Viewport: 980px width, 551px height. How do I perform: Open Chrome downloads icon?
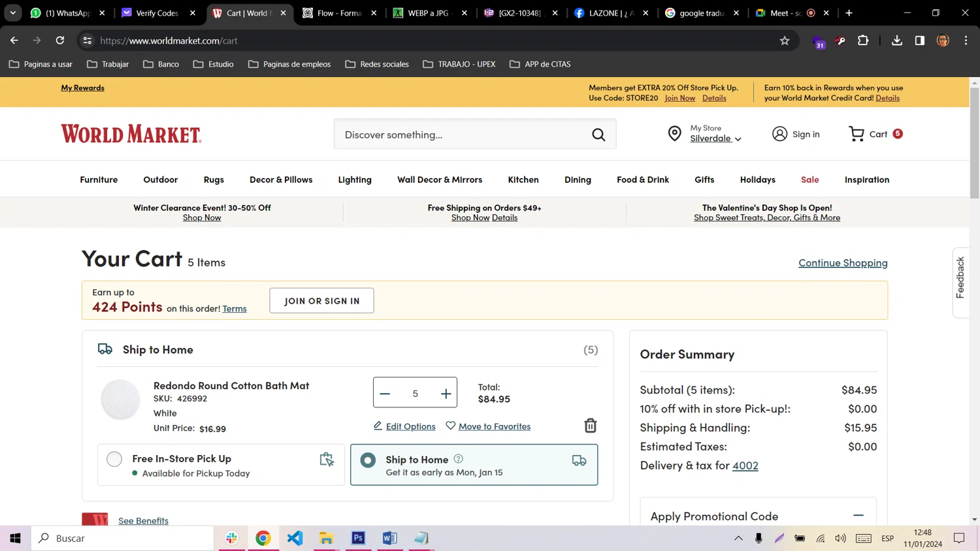point(897,40)
